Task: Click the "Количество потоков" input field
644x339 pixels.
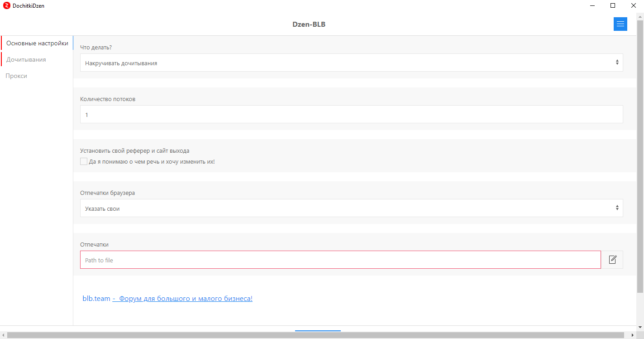Action: (351, 115)
